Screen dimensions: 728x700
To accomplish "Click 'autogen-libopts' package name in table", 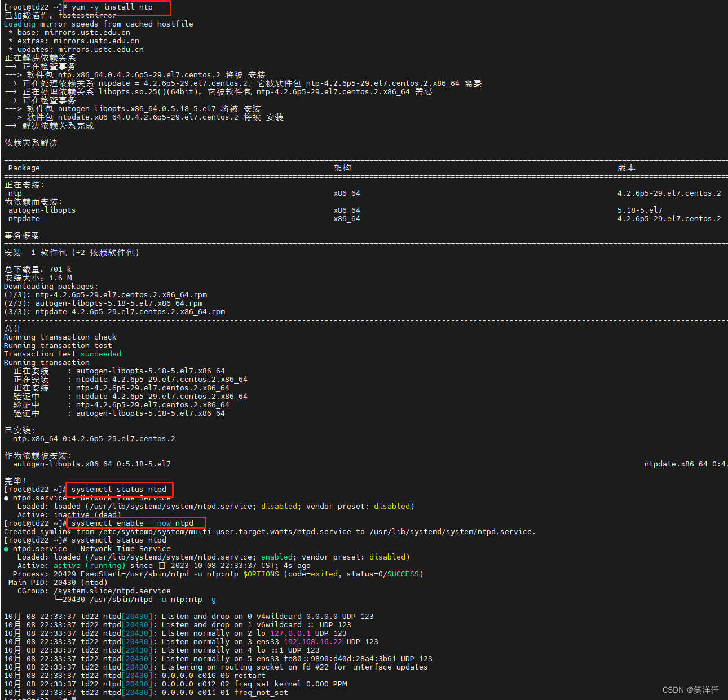I will click(x=42, y=210).
